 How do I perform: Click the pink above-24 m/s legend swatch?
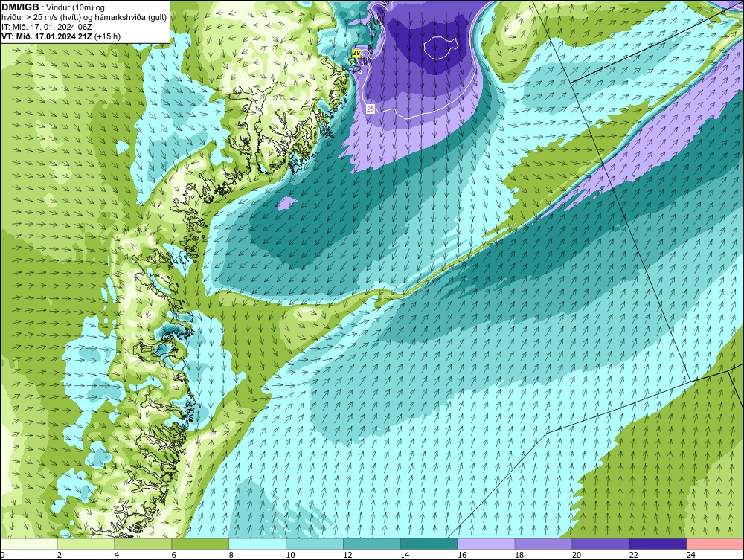click(x=715, y=544)
